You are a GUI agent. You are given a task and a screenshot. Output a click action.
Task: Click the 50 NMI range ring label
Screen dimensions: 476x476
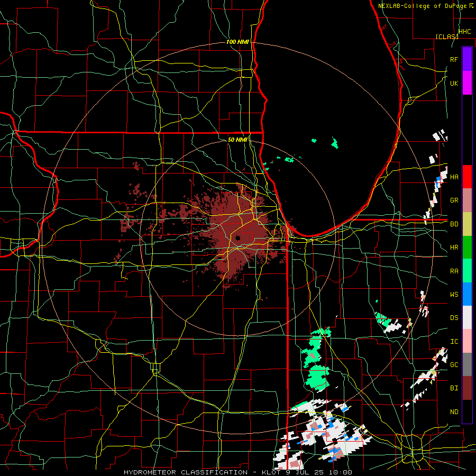click(x=237, y=140)
